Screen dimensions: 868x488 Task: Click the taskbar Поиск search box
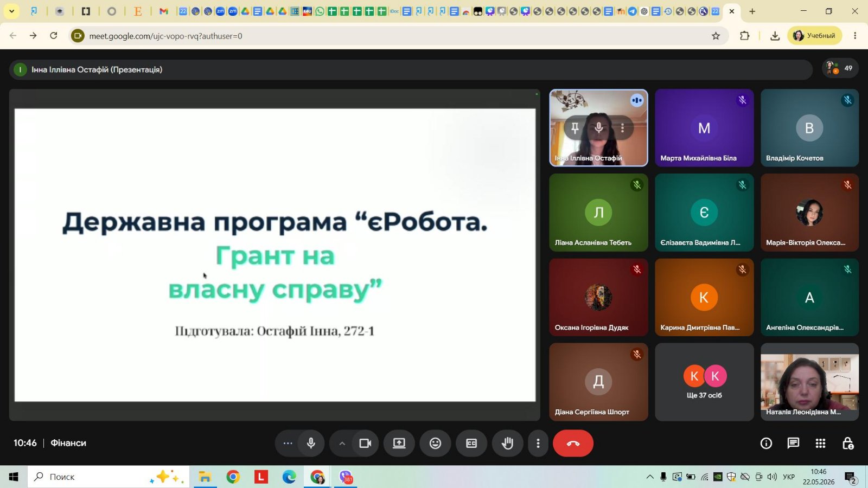pyautogui.click(x=108, y=477)
